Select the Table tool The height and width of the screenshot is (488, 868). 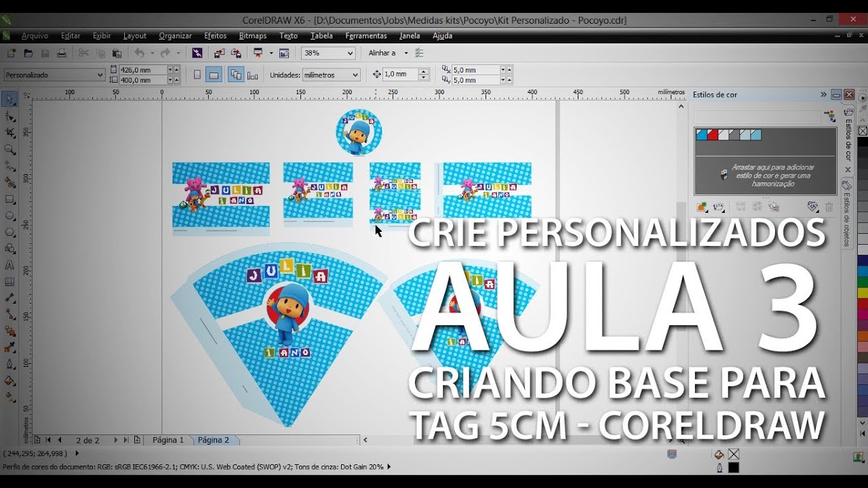(9, 281)
